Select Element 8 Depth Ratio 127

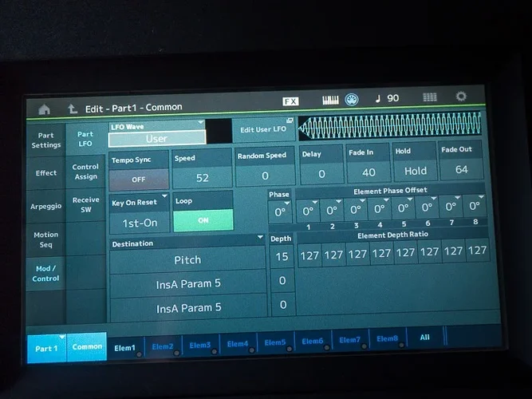point(478,251)
